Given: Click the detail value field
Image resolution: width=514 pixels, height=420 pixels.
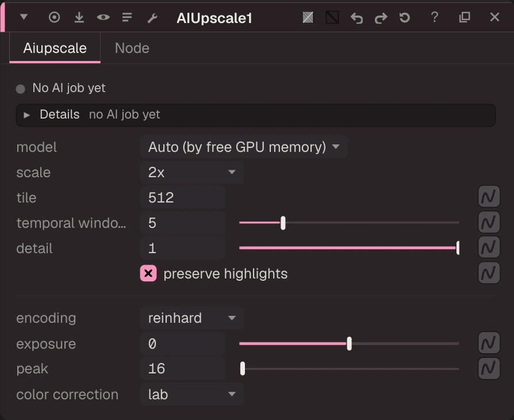Looking at the screenshot, I should coord(183,248).
